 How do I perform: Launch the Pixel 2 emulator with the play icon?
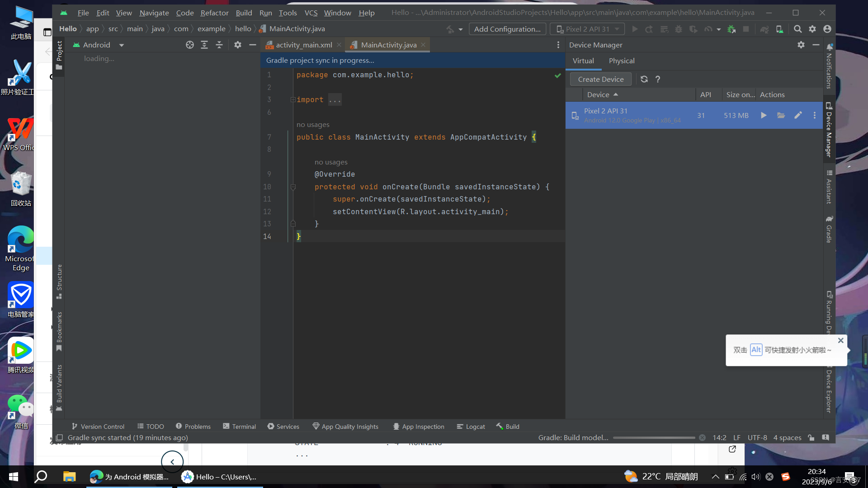tap(763, 115)
